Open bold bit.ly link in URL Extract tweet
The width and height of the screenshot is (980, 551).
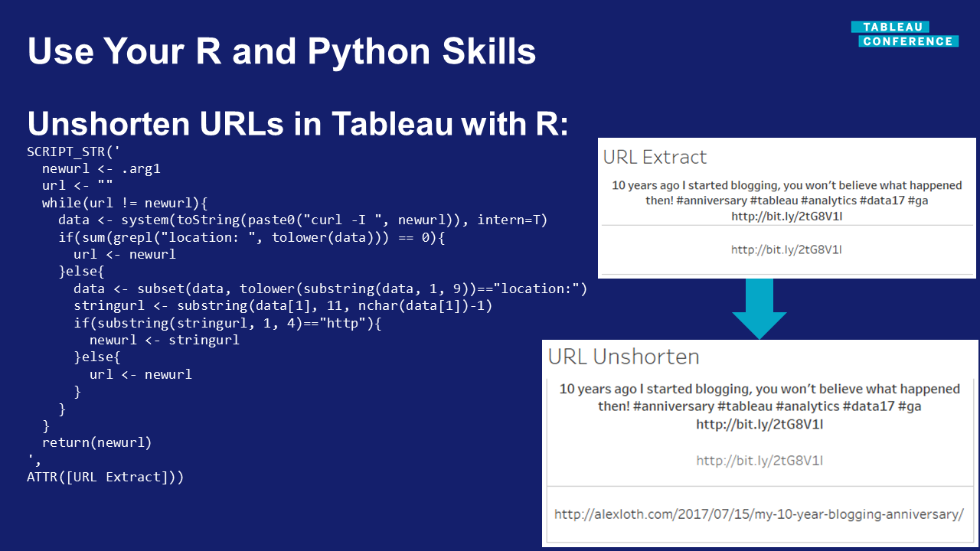click(x=786, y=216)
